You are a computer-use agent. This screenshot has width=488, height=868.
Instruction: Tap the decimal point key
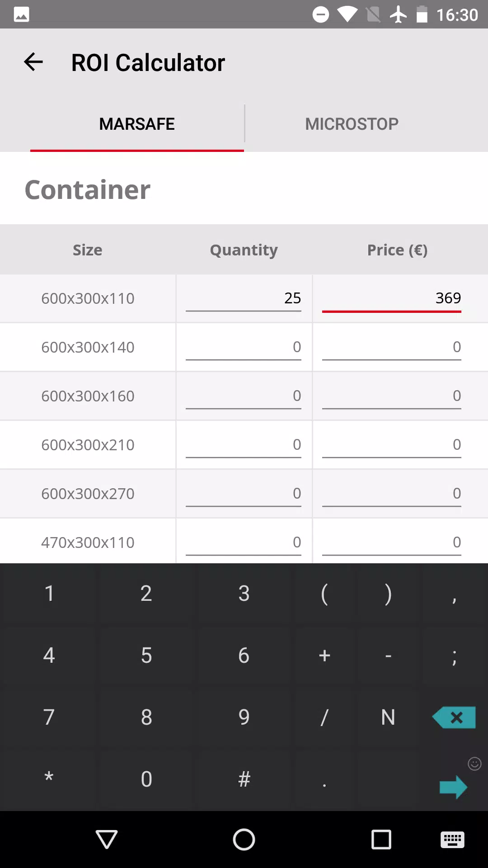pyautogui.click(x=324, y=779)
